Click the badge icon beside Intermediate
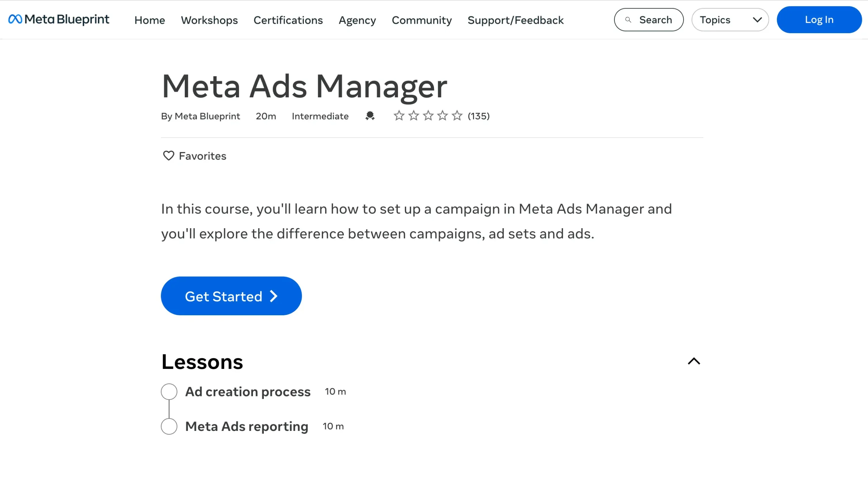The height and width of the screenshot is (496, 868). pos(370,116)
